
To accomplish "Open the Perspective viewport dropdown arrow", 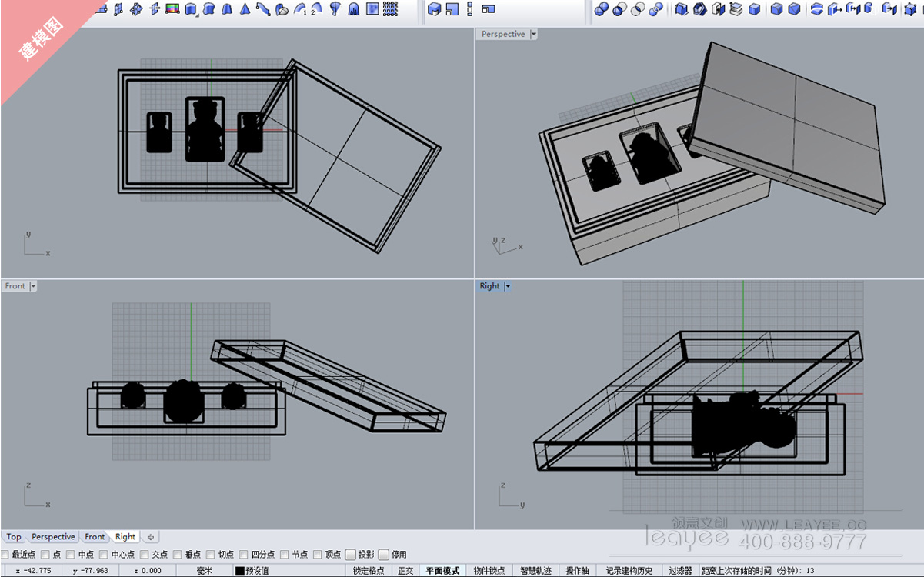I will [534, 35].
